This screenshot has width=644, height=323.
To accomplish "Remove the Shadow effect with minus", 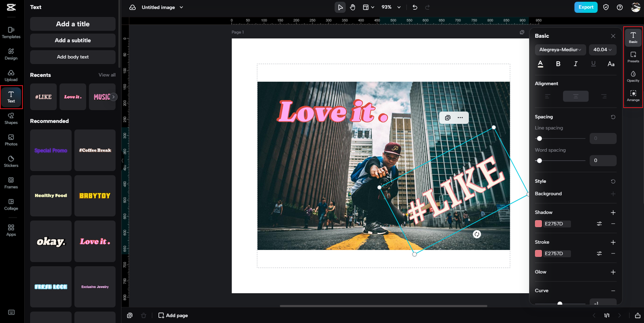I will click(613, 224).
